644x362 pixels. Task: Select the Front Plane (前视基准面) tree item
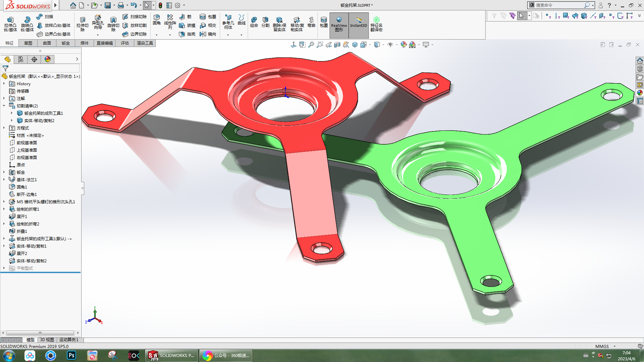(x=23, y=143)
